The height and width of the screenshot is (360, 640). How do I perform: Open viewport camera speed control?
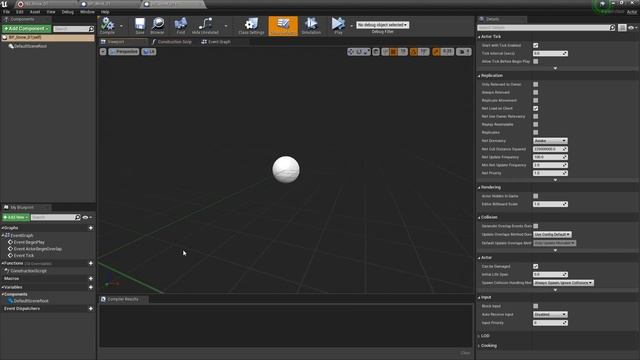tap(464, 51)
